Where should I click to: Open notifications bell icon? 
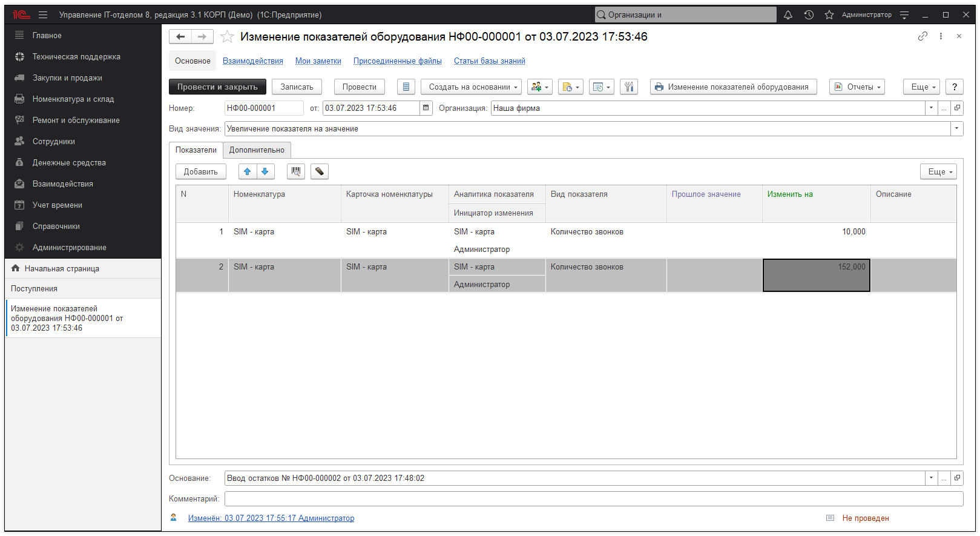point(788,15)
